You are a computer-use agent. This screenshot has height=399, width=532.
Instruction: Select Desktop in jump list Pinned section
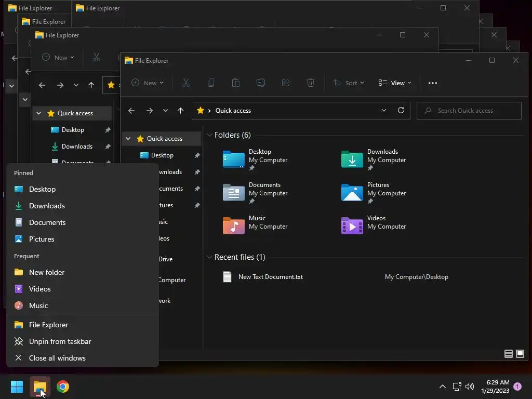pyautogui.click(x=83, y=189)
